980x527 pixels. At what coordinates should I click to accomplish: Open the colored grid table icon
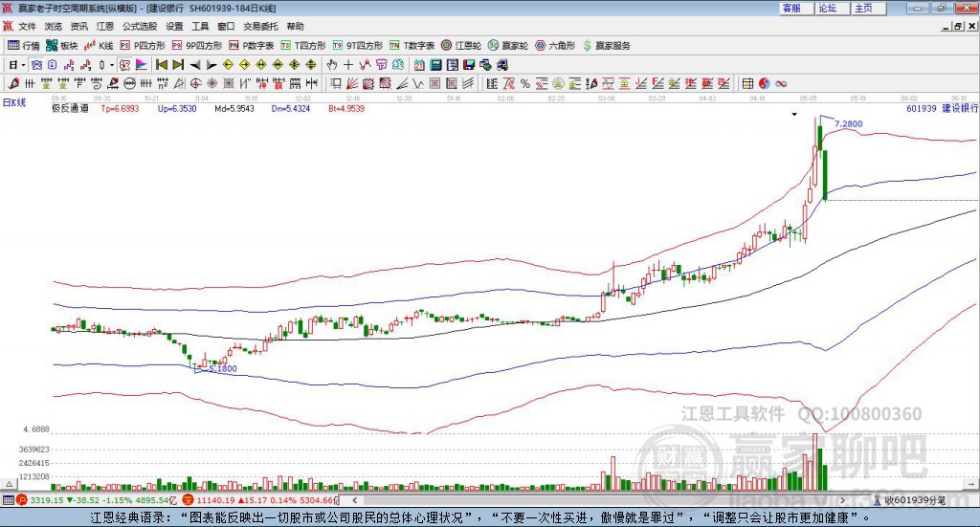coord(747,83)
